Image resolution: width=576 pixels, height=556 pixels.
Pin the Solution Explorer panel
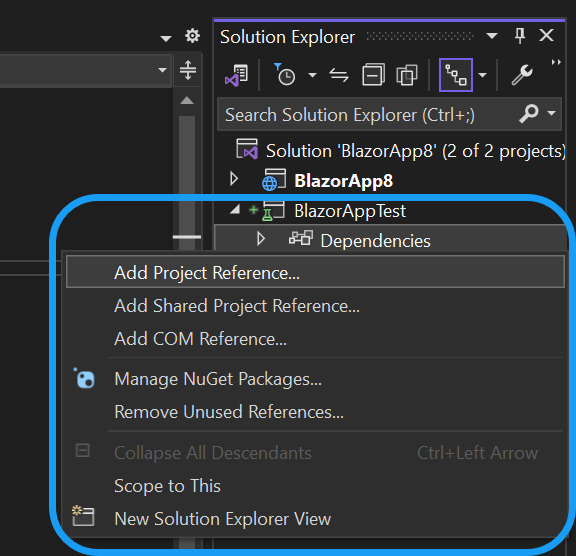(520, 36)
